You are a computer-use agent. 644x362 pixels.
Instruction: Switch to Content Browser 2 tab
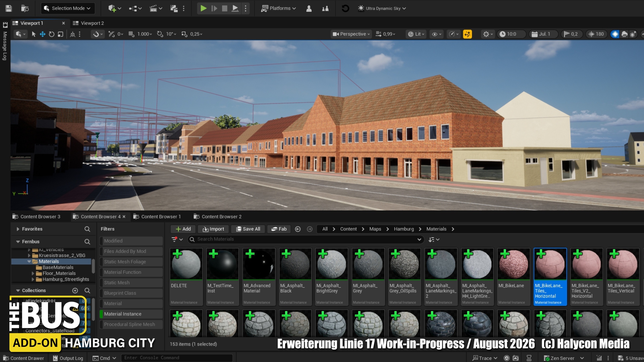(x=217, y=217)
